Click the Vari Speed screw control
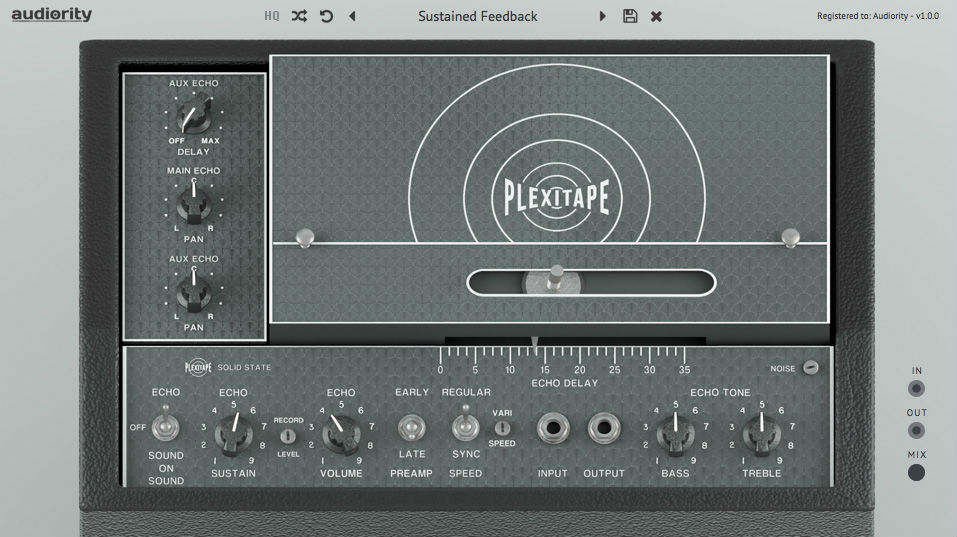Image resolution: width=957 pixels, height=537 pixels. [x=502, y=428]
